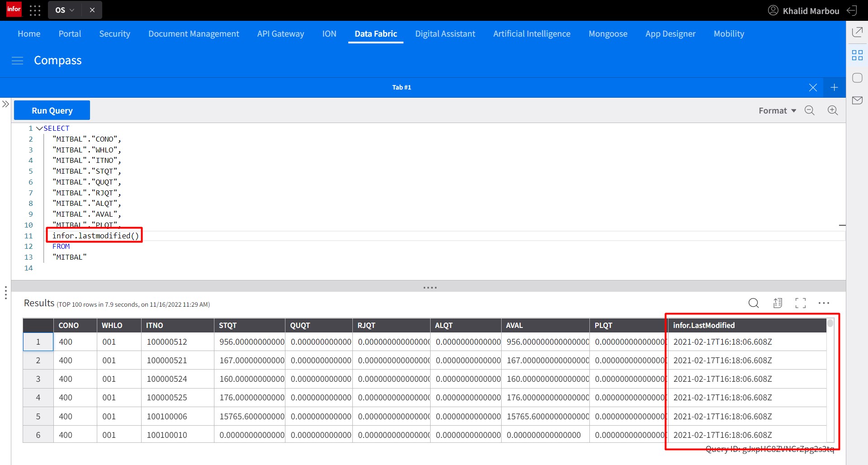Search the results grid
868x465 pixels.
pos(754,303)
